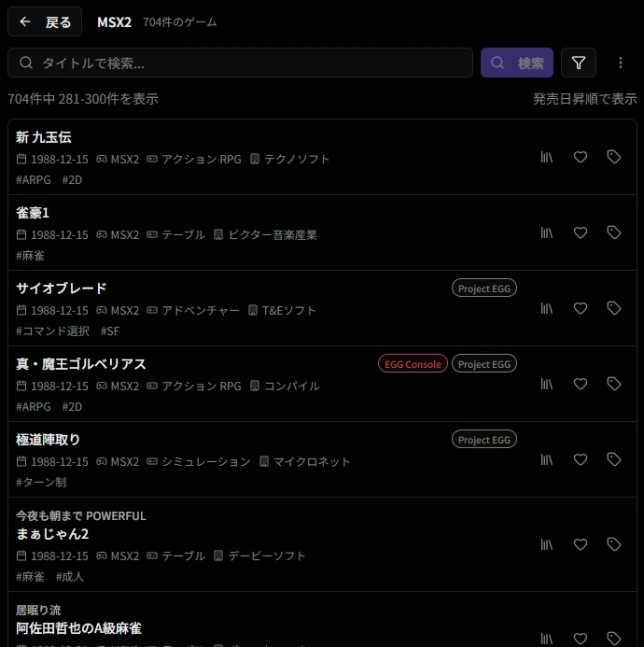Add 阿佐田哲也のA級麻雀 to library
This screenshot has height=647, width=644.
coord(547,639)
